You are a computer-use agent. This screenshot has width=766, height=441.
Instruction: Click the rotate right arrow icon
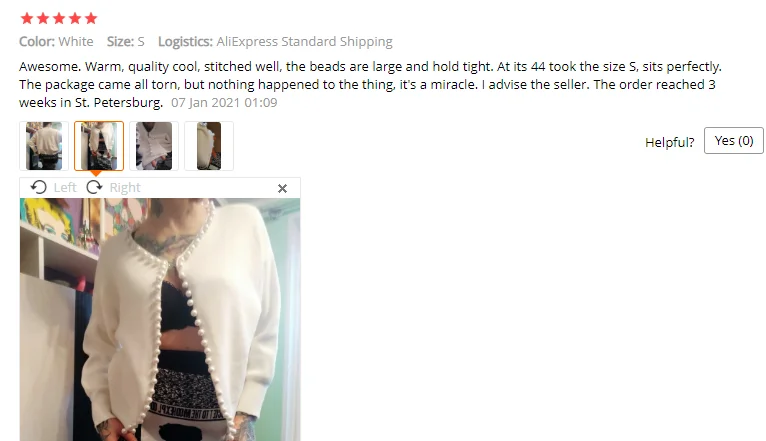94,188
